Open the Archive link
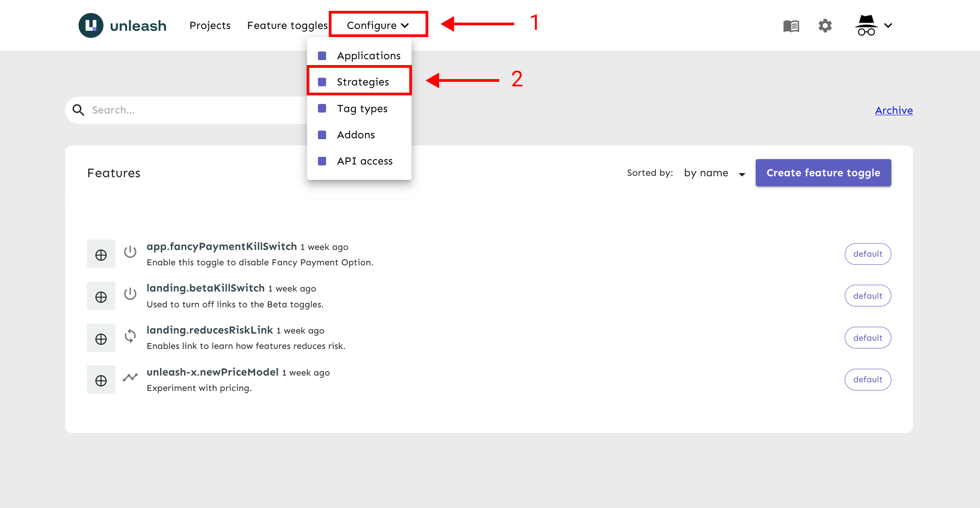 point(894,110)
